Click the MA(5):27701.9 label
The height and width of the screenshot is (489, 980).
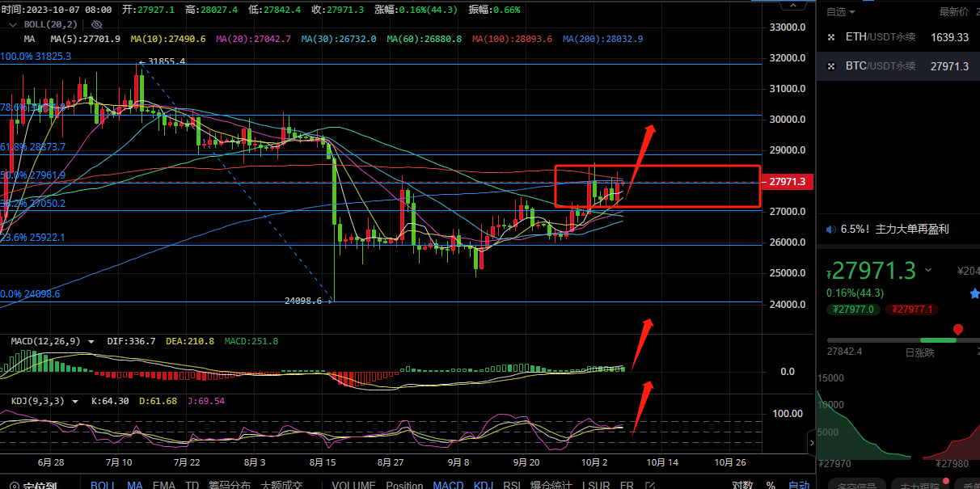click(x=85, y=39)
